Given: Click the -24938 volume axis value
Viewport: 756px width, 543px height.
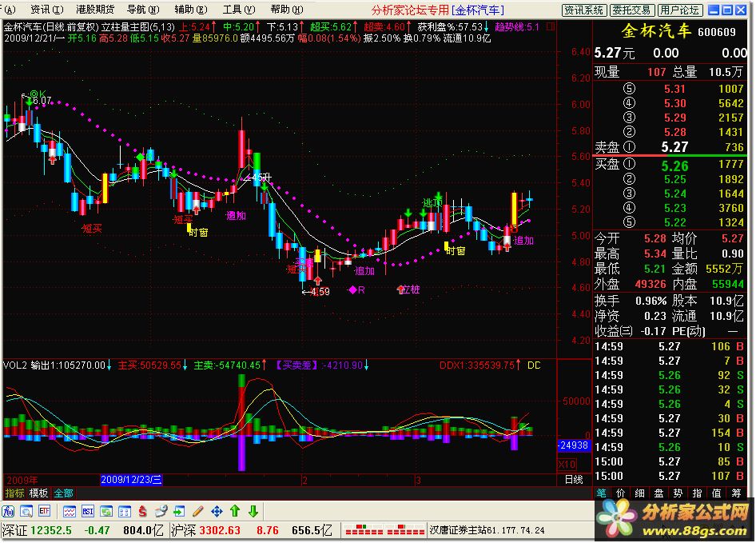Looking at the screenshot, I should [x=573, y=445].
